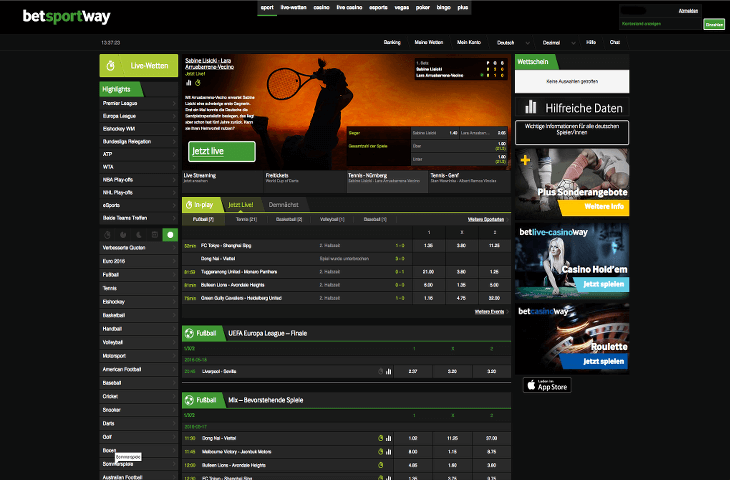This screenshot has height=480, width=730.
Task: Switch to the Demnächst tab
Action: (284, 205)
